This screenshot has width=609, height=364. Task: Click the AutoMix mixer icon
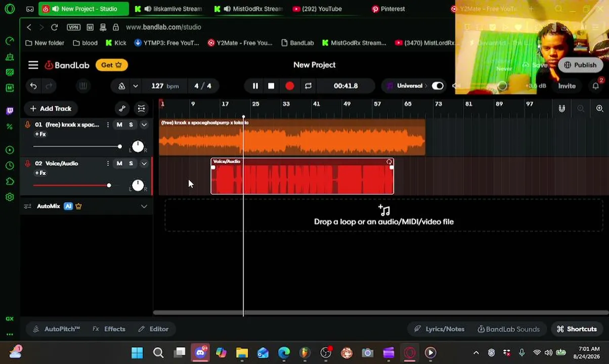28,206
